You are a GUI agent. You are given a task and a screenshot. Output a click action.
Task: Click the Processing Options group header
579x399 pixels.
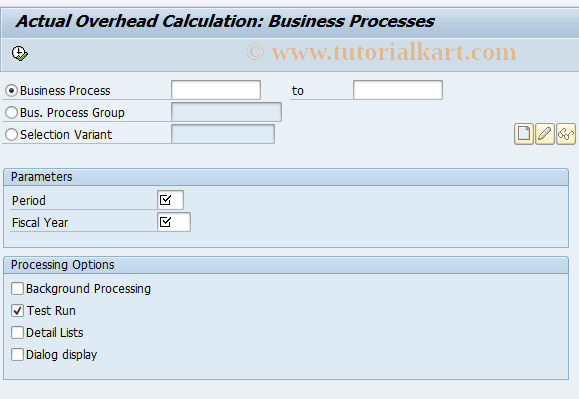[x=286, y=265]
